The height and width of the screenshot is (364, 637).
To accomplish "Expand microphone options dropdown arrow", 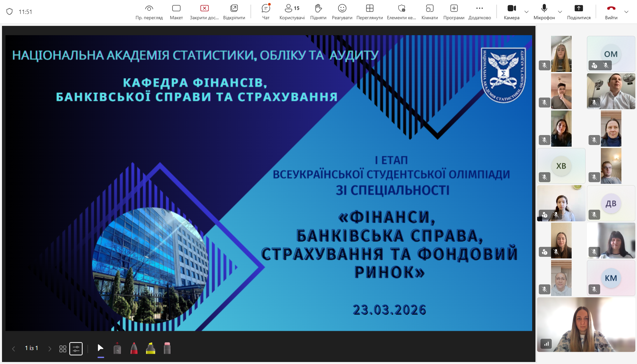I will click(560, 12).
